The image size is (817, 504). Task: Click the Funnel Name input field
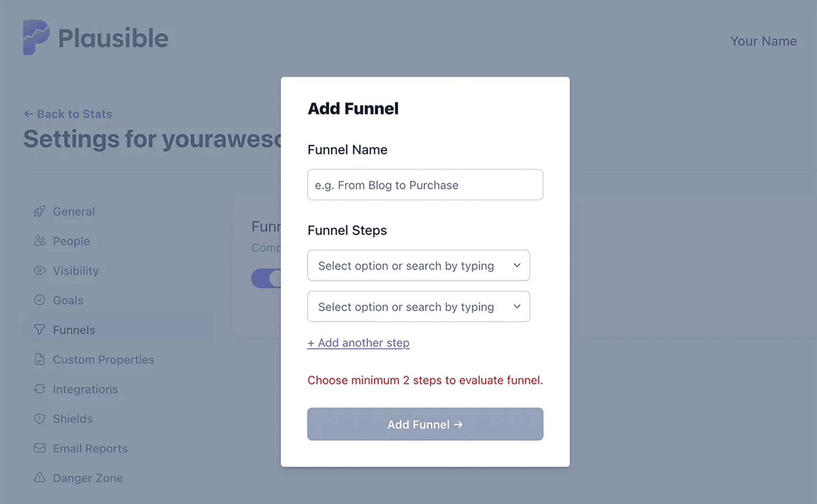tap(425, 184)
